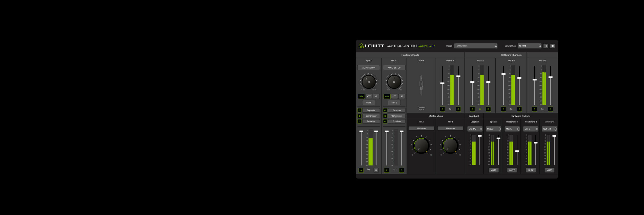Invert phase on Input 2
Viewport: 644px width, 215px height.
[401, 96]
